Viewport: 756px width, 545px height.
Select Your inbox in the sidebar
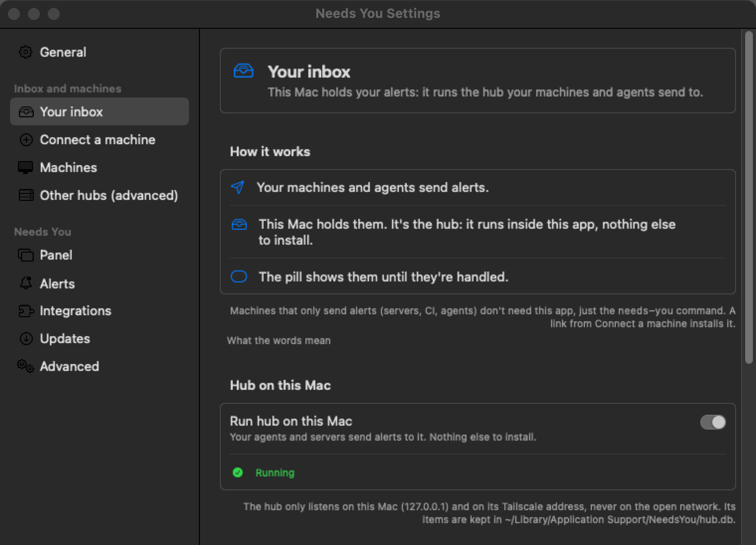click(x=99, y=111)
